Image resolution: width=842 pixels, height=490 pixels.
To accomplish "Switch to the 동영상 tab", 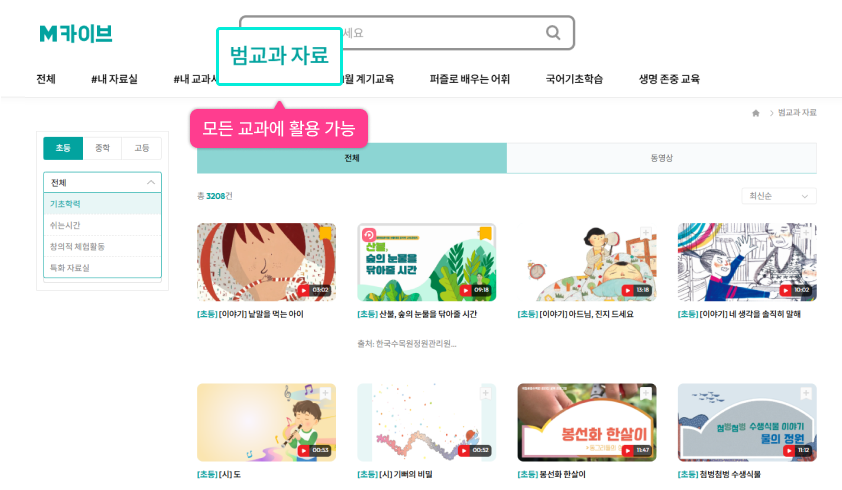I will coord(662,158).
